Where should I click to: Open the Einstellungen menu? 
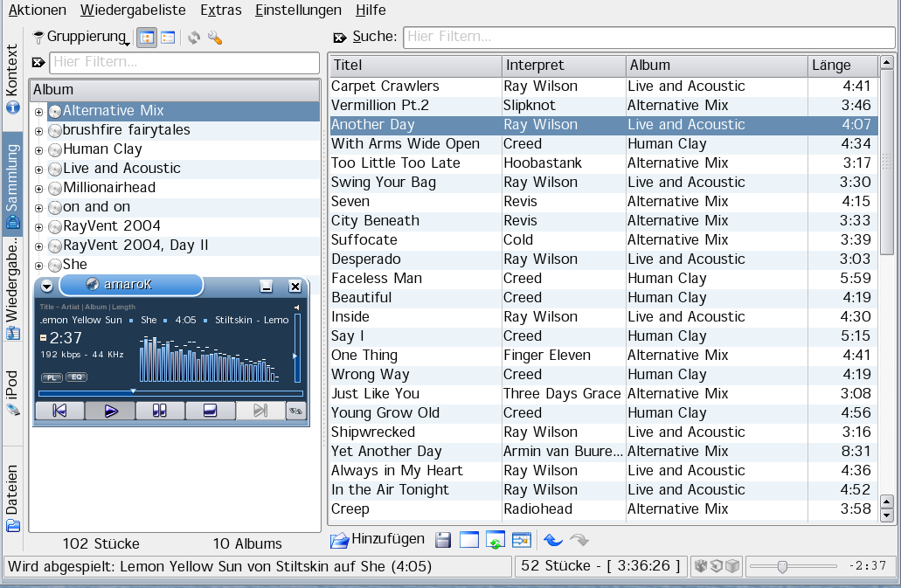click(298, 10)
